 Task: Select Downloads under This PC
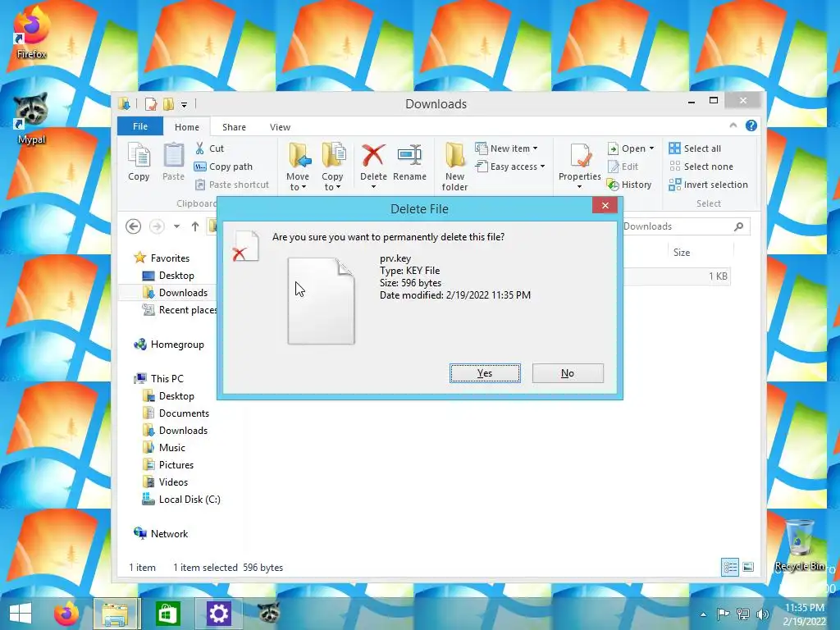[x=183, y=430]
